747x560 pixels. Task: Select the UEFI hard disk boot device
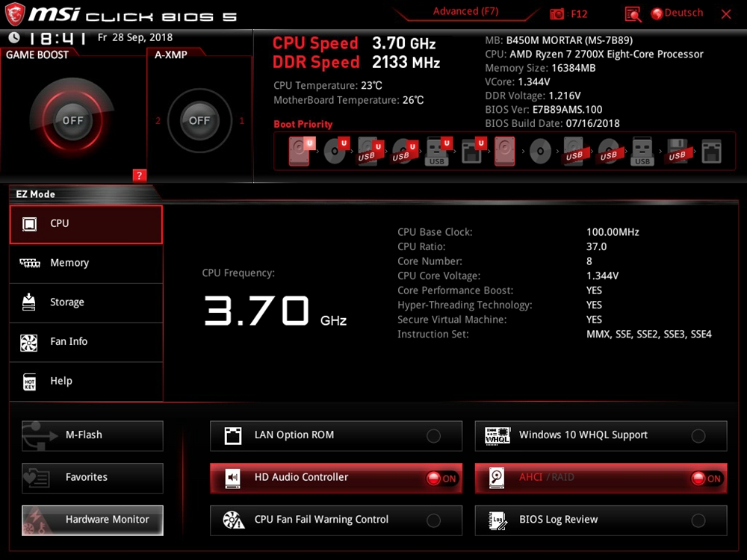[301, 151]
